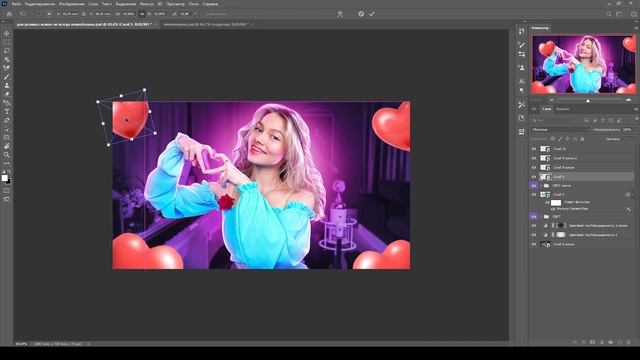Add a layer mask icon

click(x=593, y=342)
